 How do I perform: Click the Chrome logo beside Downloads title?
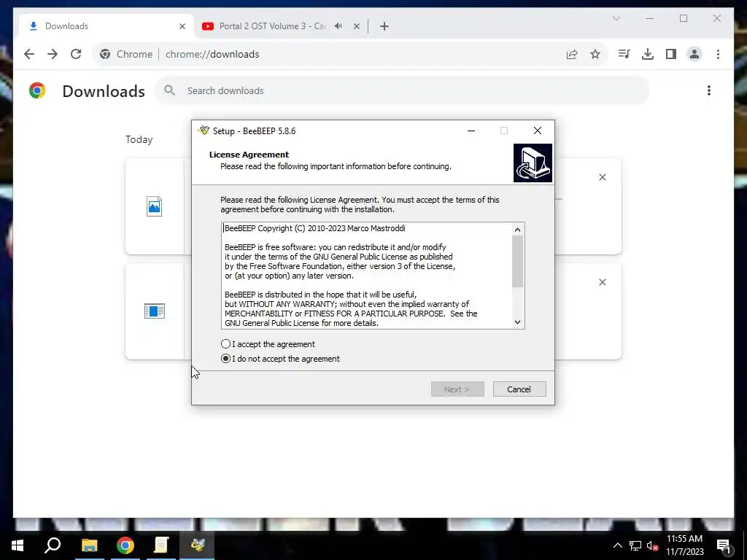pyautogui.click(x=37, y=90)
